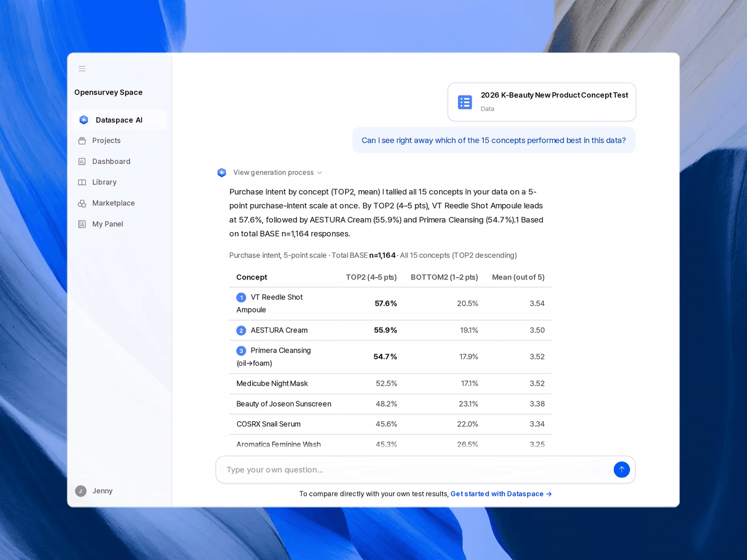
Task: Click the BOTTOM2 (1–2 pts) column header
Action: coord(444,277)
